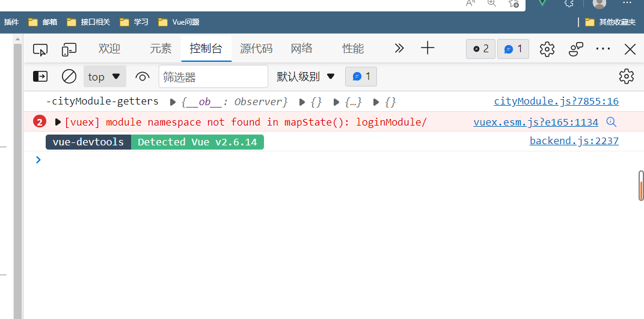Open the 欢迎 tab

point(109,49)
